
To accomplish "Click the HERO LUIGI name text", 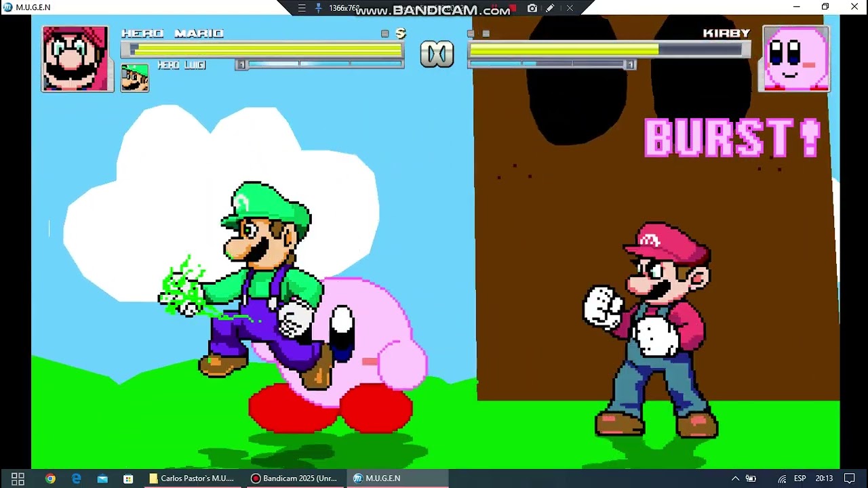I will tap(181, 65).
